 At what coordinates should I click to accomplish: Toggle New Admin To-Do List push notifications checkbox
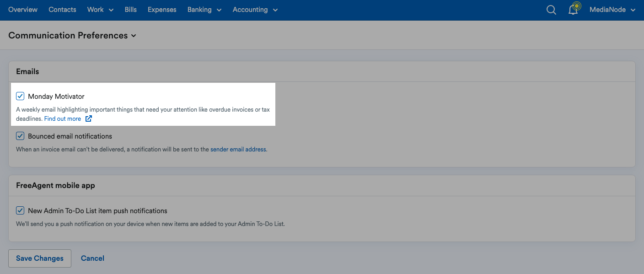pos(20,210)
